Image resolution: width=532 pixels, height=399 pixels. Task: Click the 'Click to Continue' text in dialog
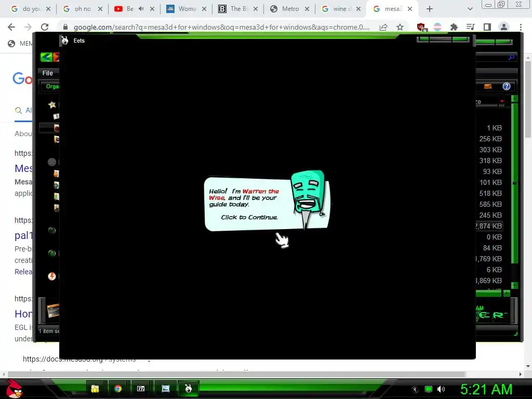(249, 217)
